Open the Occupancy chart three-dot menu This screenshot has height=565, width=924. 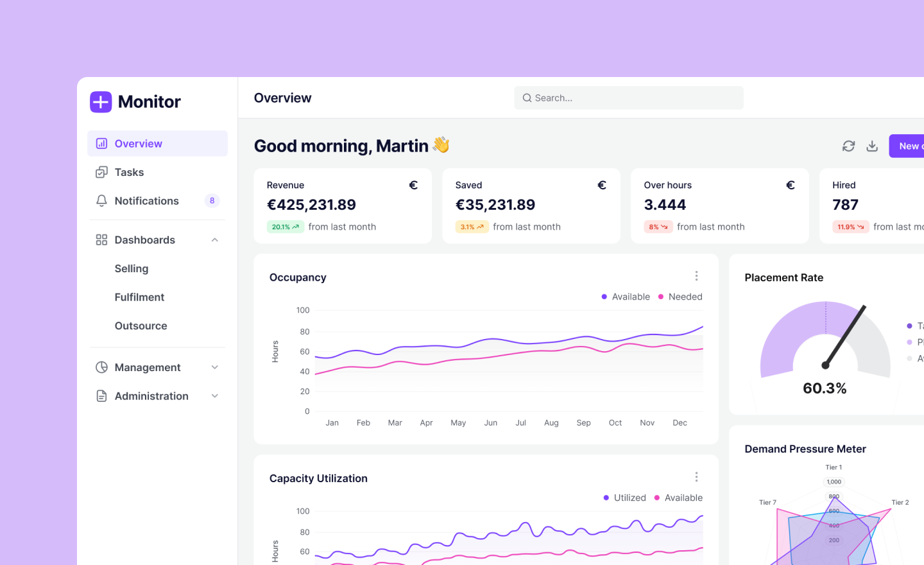[x=696, y=276]
